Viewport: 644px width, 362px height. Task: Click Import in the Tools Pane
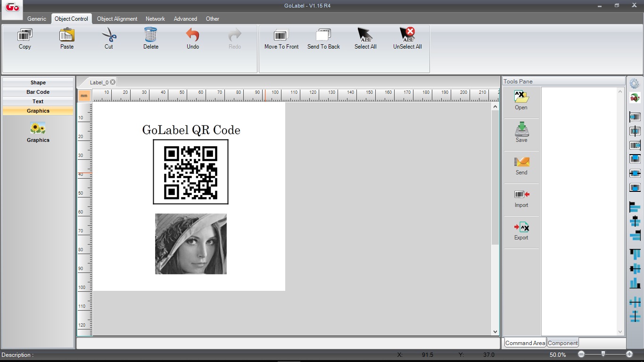pyautogui.click(x=521, y=198)
